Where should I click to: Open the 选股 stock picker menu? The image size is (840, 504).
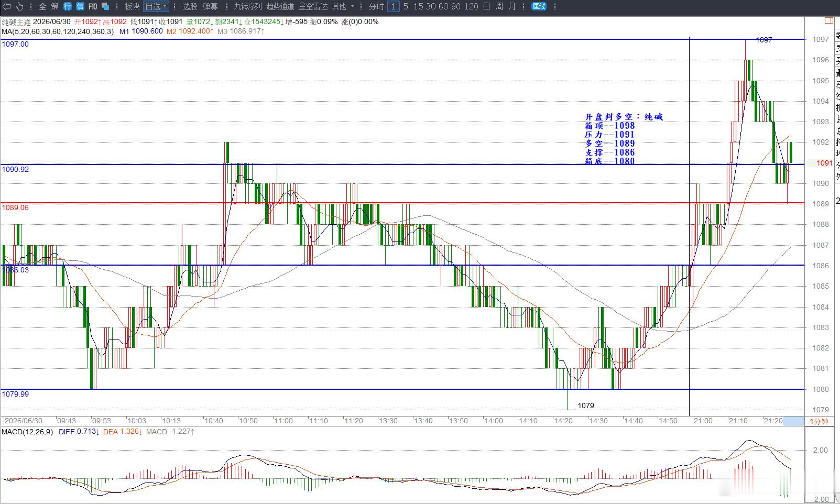point(190,6)
